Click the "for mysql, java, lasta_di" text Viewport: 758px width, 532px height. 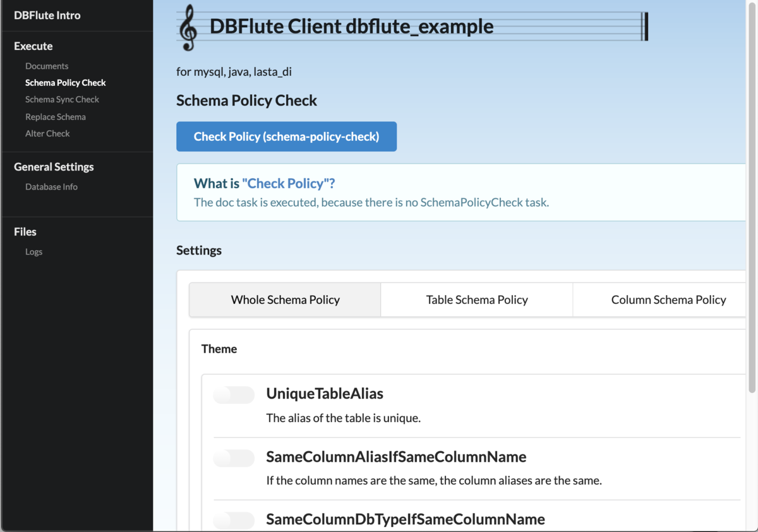(x=234, y=71)
